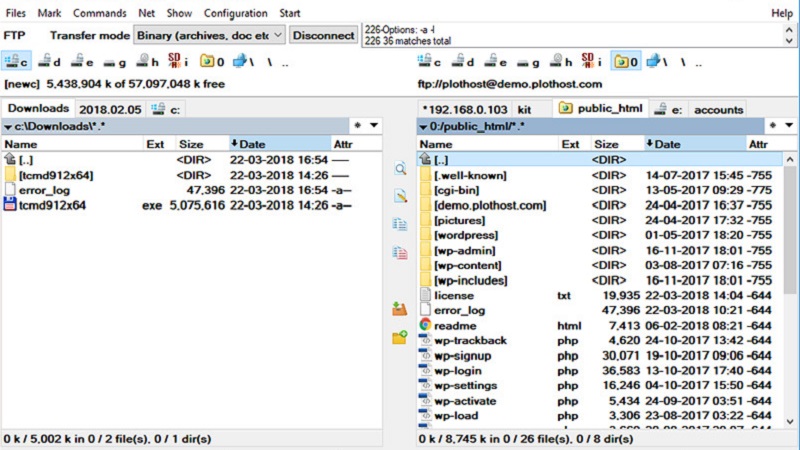
Task: Click the right panel scroll down arrow
Action: (790, 425)
